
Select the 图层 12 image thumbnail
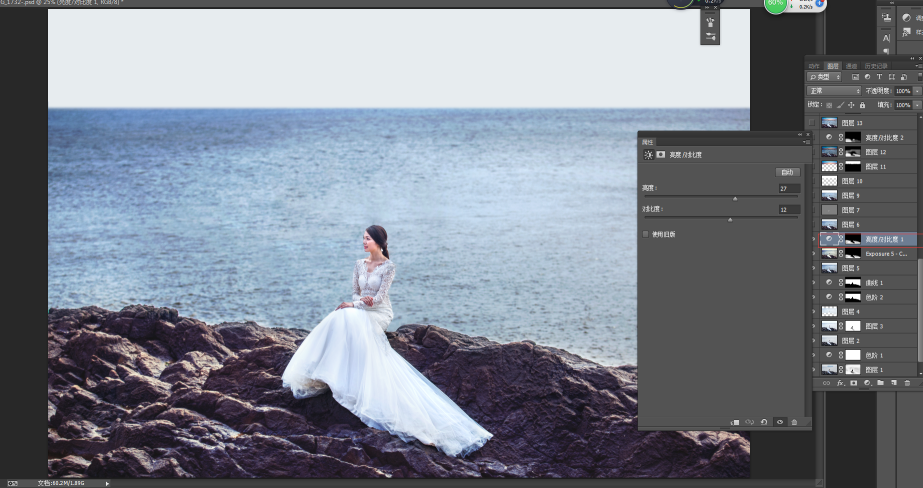(829, 152)
